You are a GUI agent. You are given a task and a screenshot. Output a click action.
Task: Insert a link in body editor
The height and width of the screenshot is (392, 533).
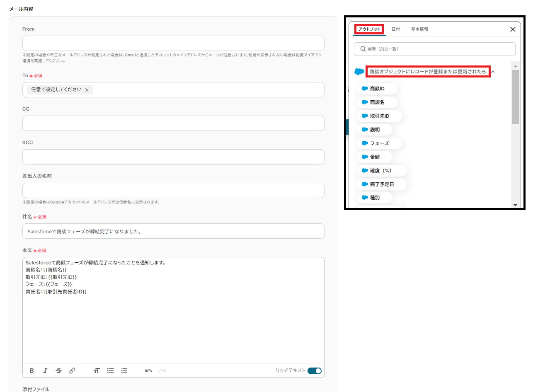coord(72,371)
